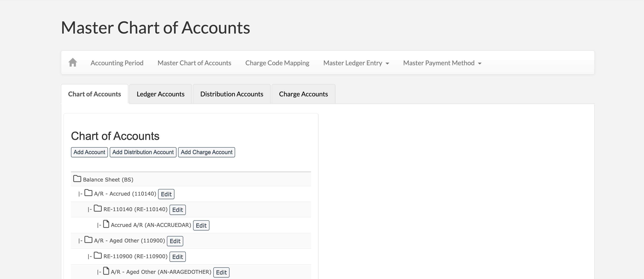Click the A/R - Aged Other folder icon
644x279 pixels.
(x=88, y=240)
